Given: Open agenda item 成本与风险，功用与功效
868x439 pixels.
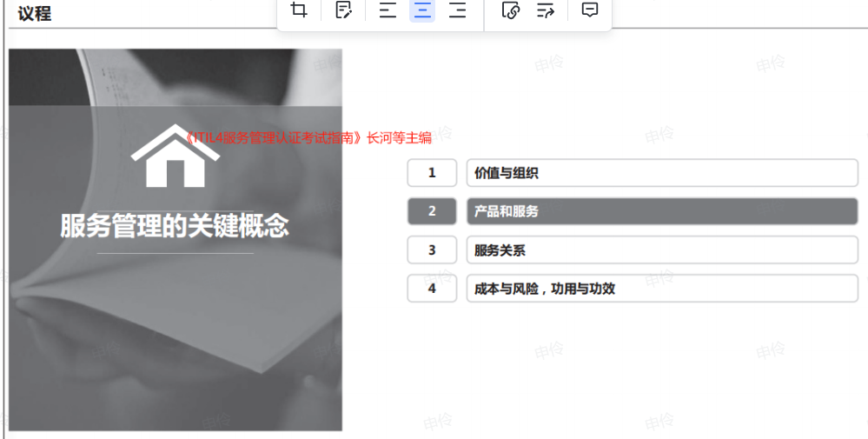Looking at the screenshot, I should pos(662,289).
